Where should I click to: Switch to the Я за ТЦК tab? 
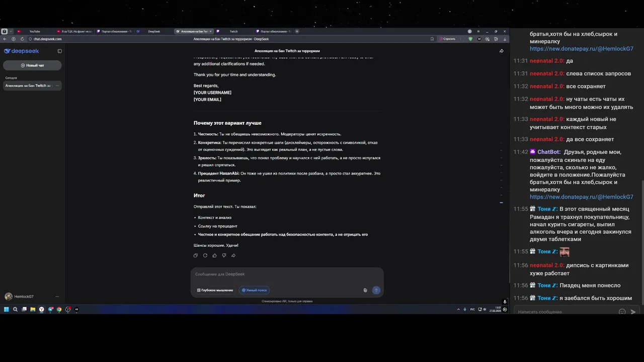(x=74, y=31)
